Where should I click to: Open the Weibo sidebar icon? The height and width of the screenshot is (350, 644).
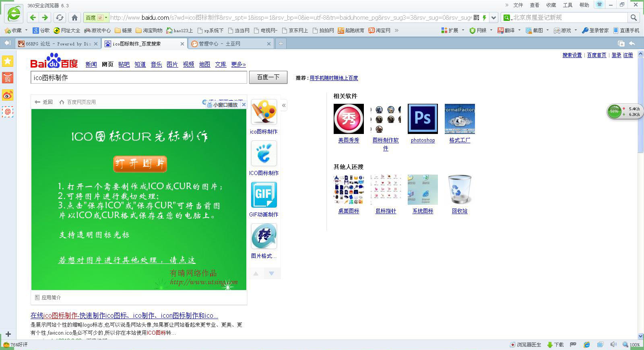8,95
